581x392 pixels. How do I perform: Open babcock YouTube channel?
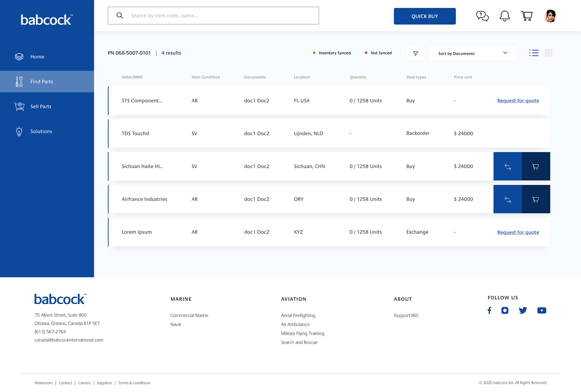click(542, 310)
